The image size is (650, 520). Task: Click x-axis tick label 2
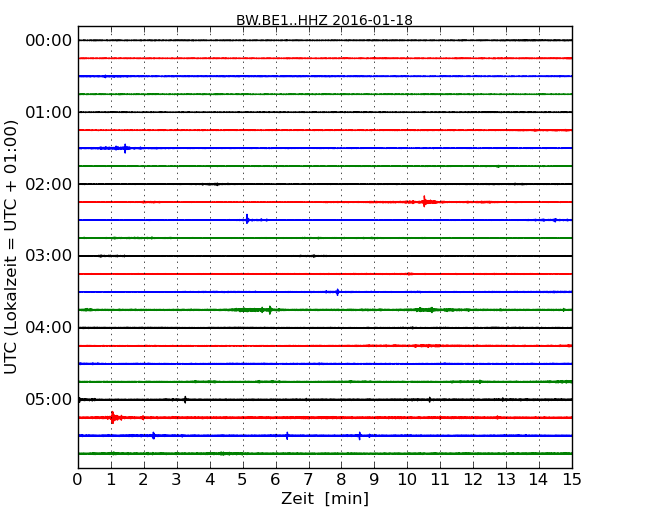(143, 480)
